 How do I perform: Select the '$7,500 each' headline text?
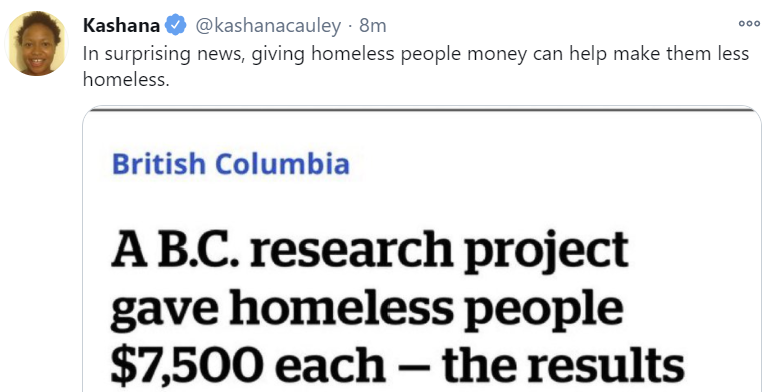[x=248, y=366]
